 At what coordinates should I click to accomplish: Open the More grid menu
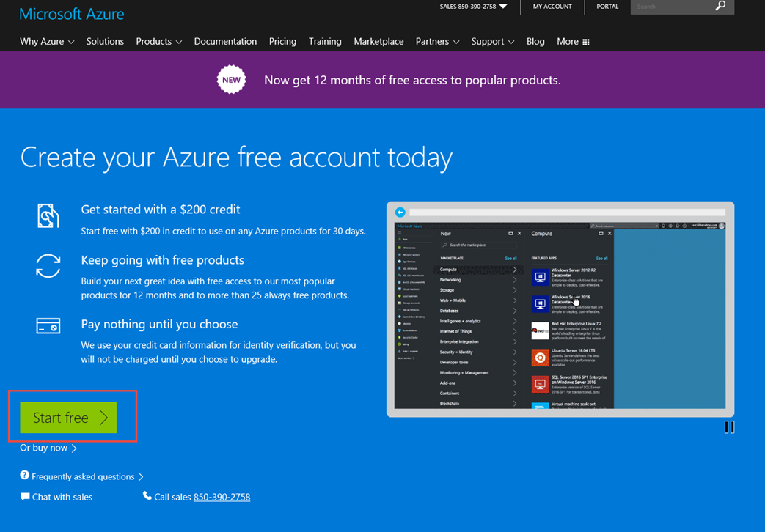(x=573, y=42)
